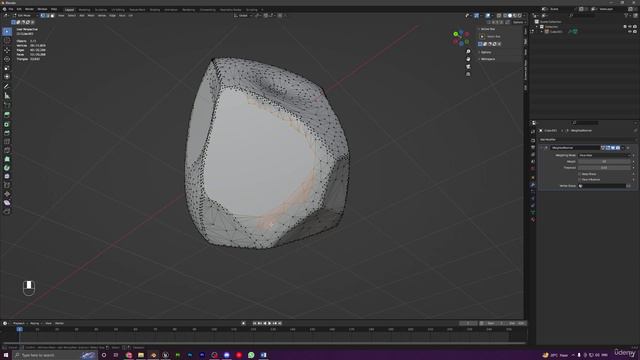640x360 pixels.
Task: Switch to the Modeling workspace tab
Action: coord(84,9)
